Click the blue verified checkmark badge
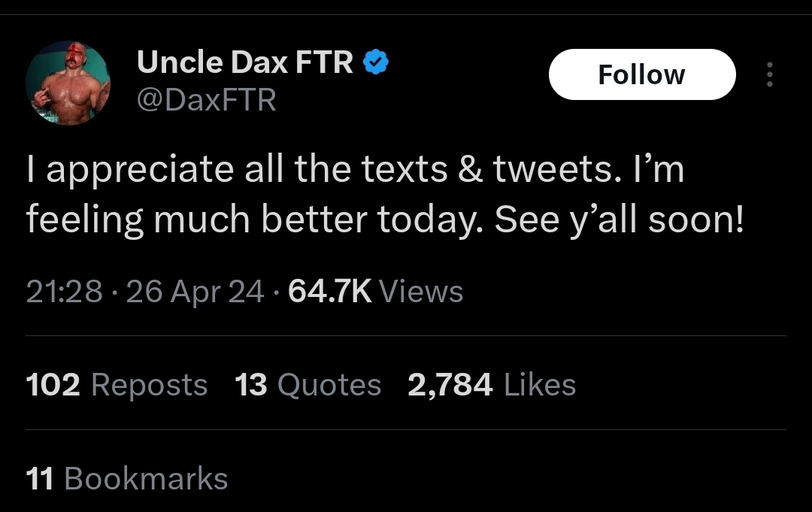Image resolution: width=812 pixels, height=512 pixels. (x=375, y=63)
